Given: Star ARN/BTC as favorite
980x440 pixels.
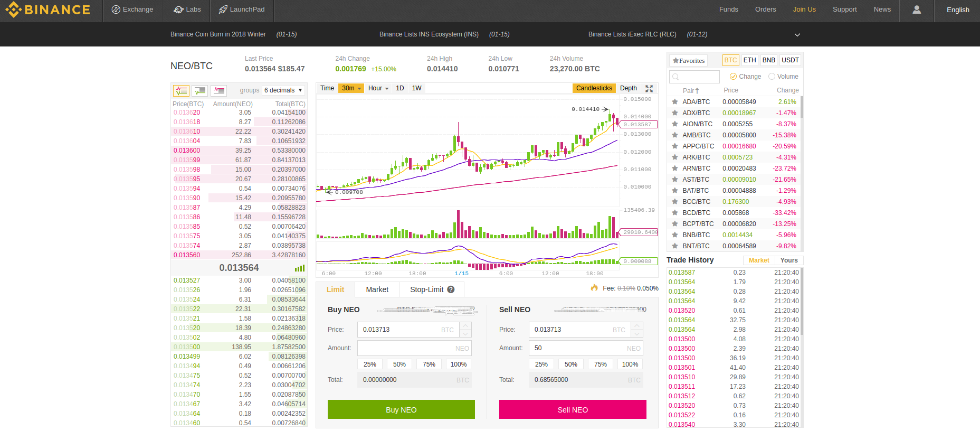Looking at the screenshot, I should (674, 168).
